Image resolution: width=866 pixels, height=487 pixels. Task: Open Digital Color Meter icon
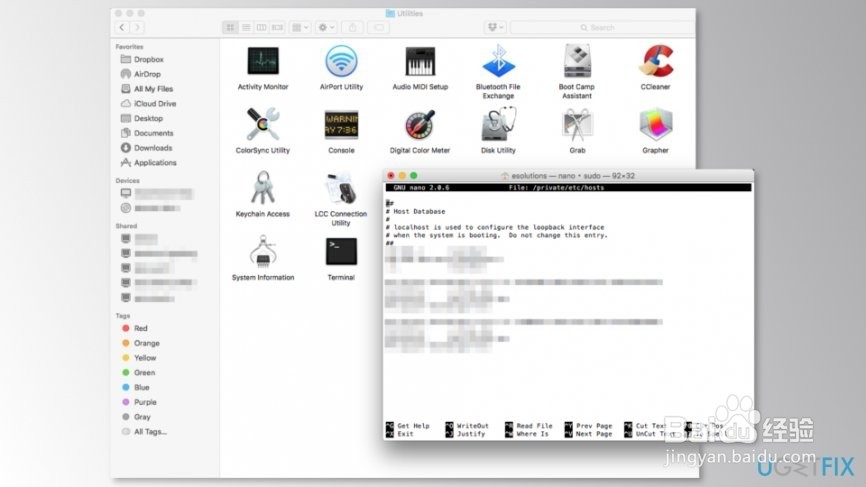click(420, 124)
